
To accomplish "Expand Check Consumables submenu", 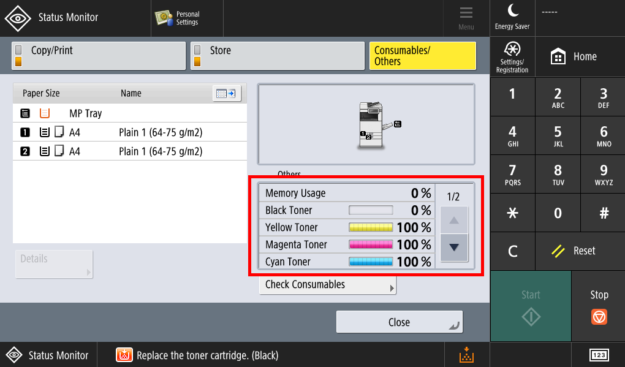I will (328, 285).
